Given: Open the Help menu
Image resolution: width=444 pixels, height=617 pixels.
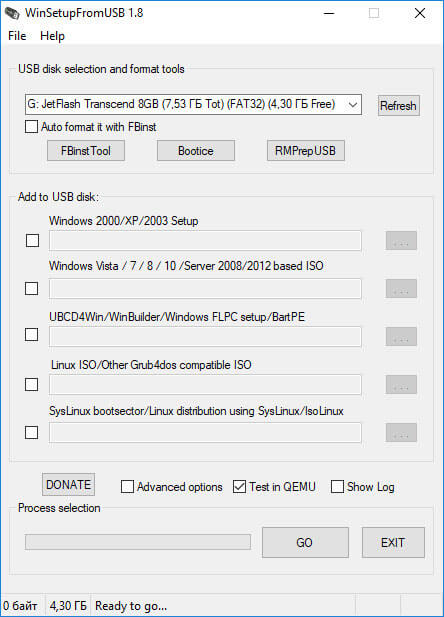Looking at the screenshot, I should [52, 36].
